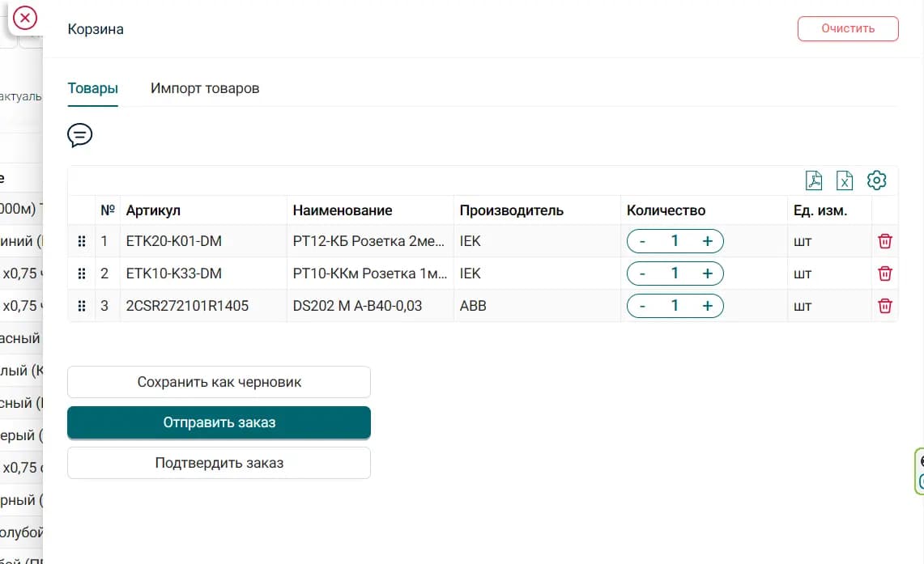This screenshot has height=564, width=924.
Task: Remove ETK10-K33-DM using trash icon
Action: [x=885, y=274]
